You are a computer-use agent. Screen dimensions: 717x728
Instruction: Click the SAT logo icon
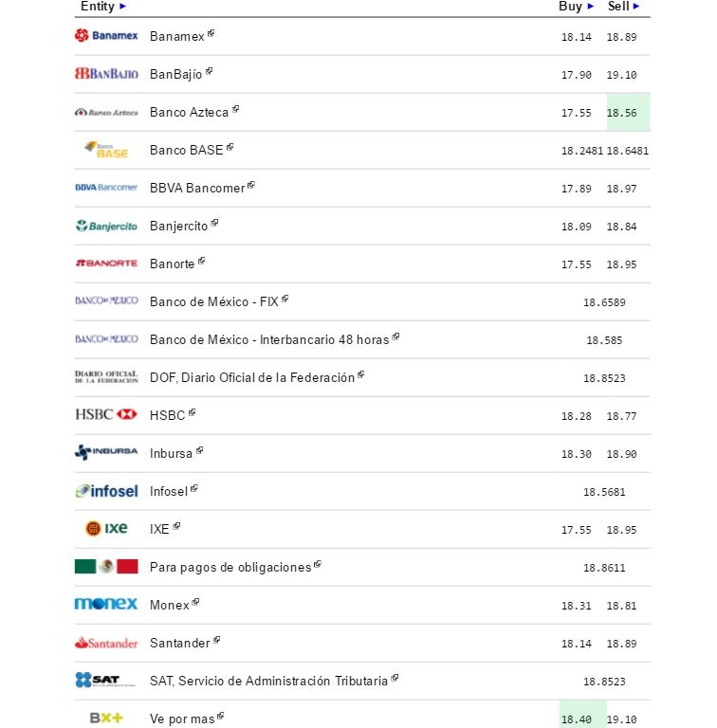[x=97, y=681]
